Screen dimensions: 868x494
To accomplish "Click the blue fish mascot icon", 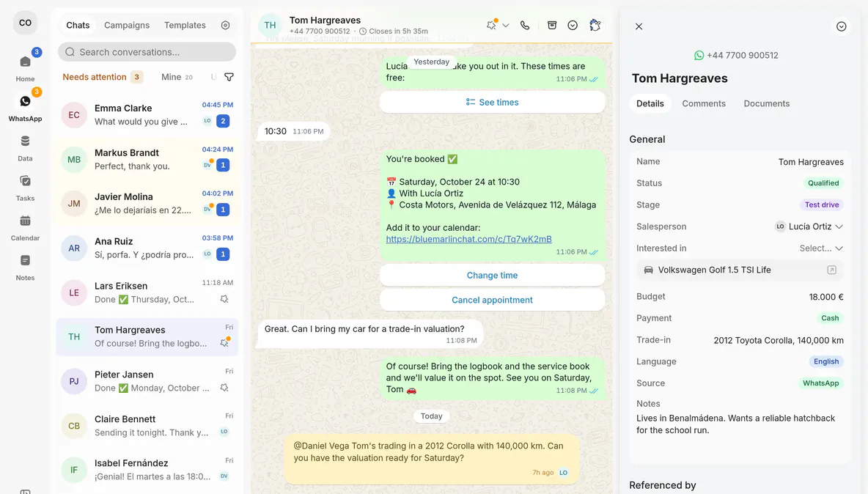I will click(595, 25).
